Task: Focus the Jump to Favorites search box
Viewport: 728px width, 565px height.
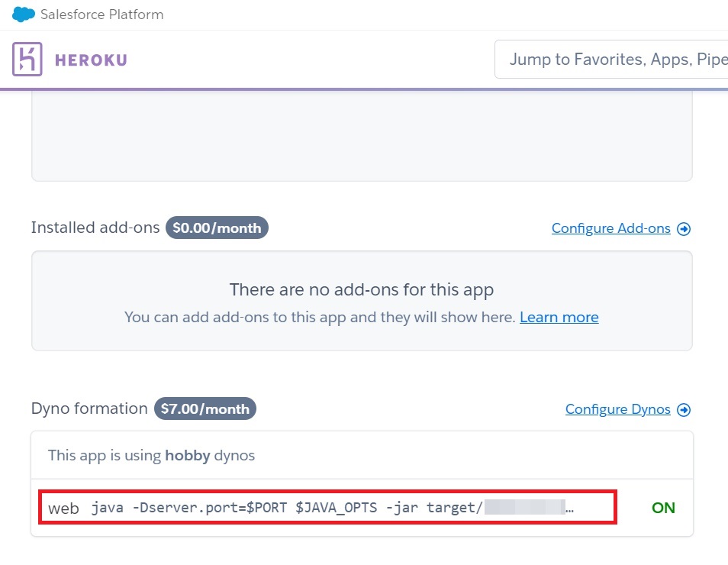Action: click(611, 59)
